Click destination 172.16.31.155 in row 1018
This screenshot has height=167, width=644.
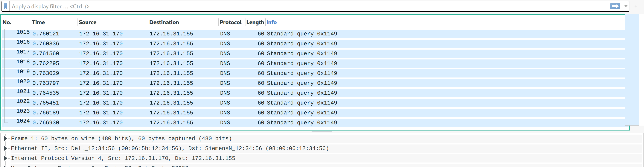172,64
